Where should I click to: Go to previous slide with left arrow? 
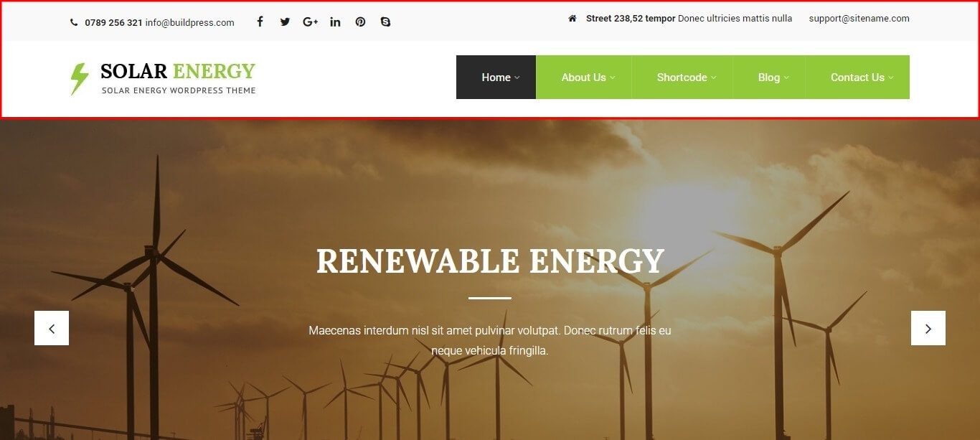52,328
